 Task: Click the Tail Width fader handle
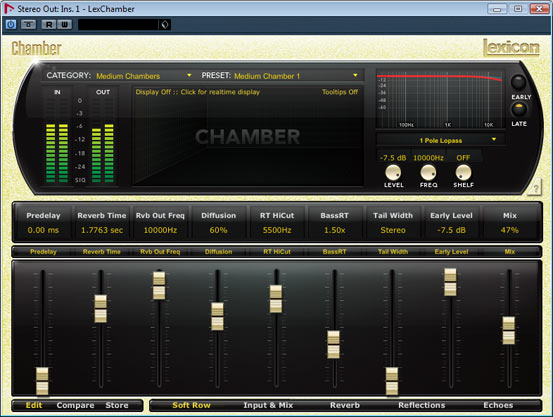click(x=392, y=381)
